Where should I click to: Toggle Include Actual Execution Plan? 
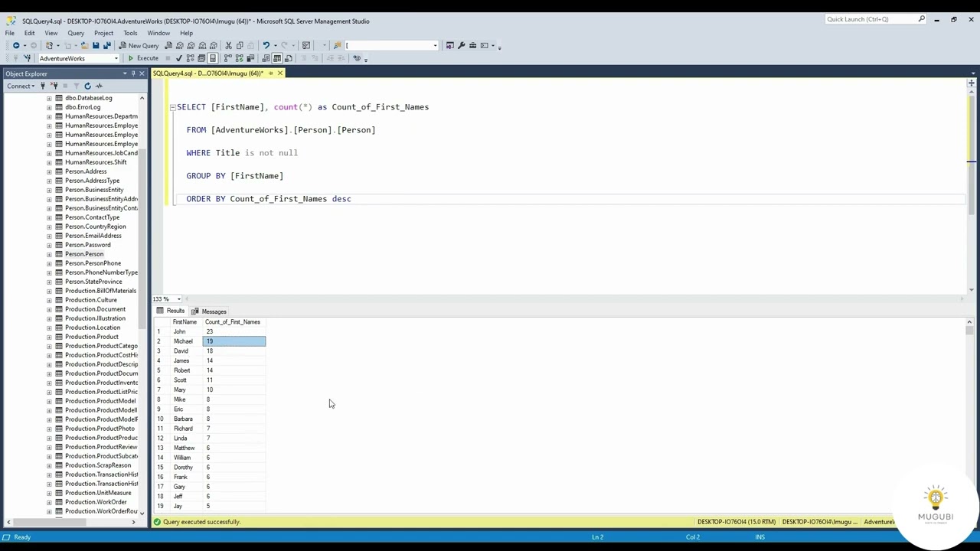coord(228,58)
